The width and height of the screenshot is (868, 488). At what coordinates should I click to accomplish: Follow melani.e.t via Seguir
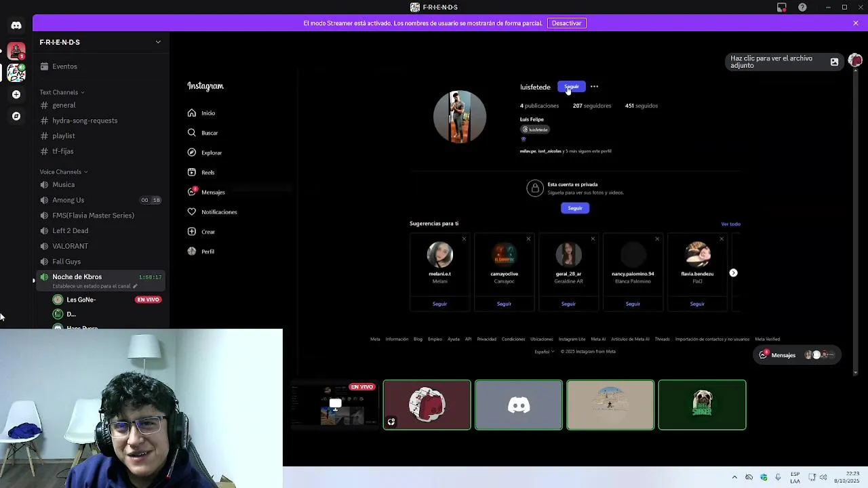(x=439, y=304)
